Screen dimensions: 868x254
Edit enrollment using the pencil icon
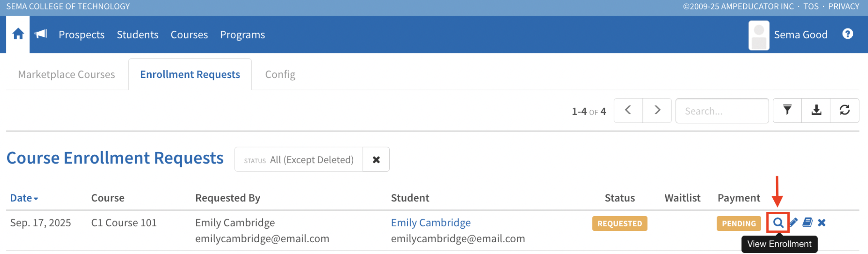click(x=793, y=223)
